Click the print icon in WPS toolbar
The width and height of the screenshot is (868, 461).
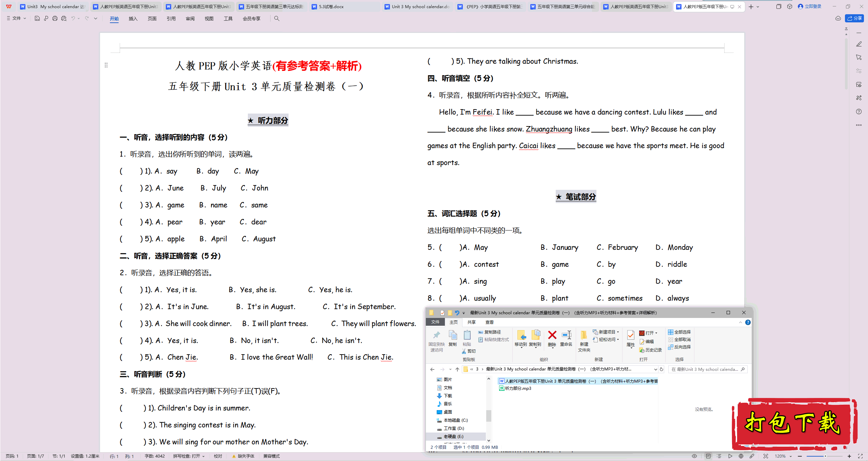coord(55,18)
